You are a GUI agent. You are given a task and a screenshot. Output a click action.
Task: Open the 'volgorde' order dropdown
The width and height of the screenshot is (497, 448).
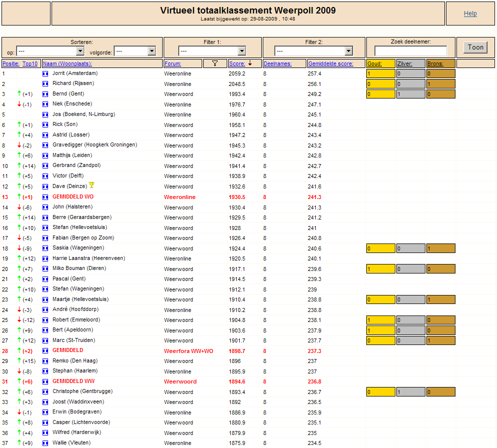(x=135, y=51)
